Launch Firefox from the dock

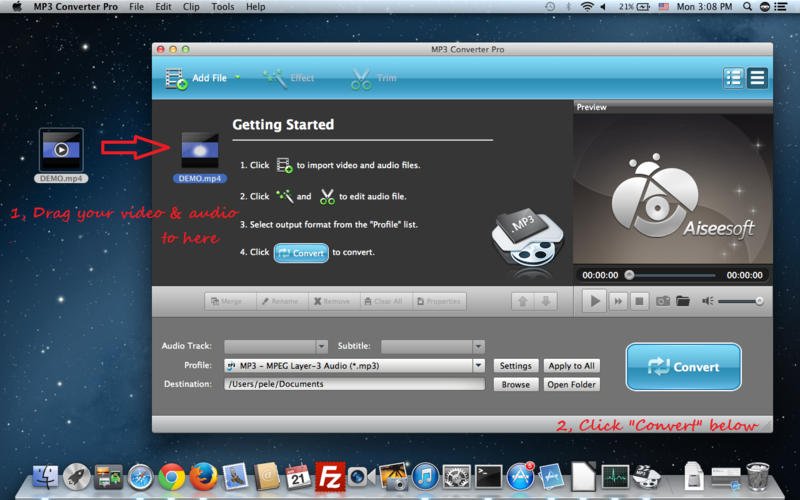(204, 477)
